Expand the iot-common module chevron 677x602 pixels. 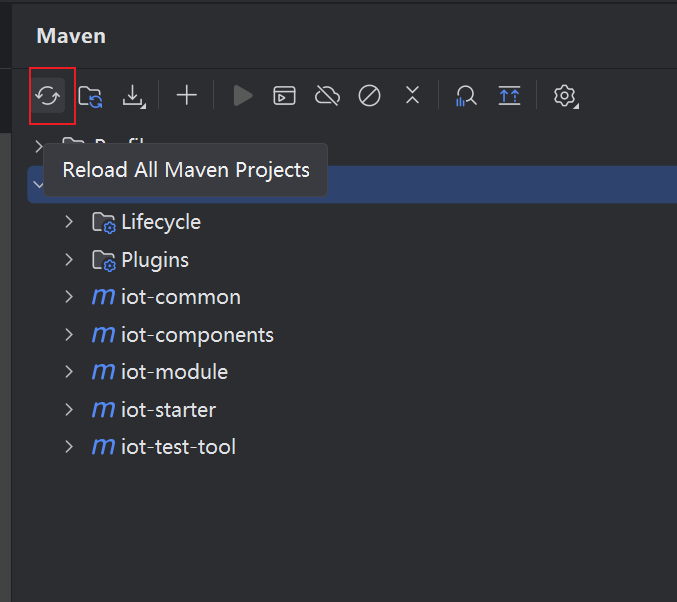pyautogui.click(x=69, y=297)
